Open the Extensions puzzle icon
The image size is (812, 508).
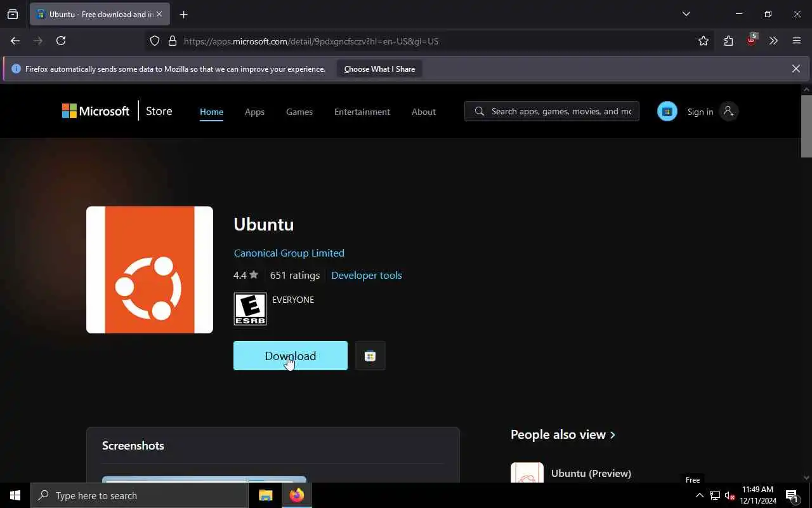(x=728, y=41)
